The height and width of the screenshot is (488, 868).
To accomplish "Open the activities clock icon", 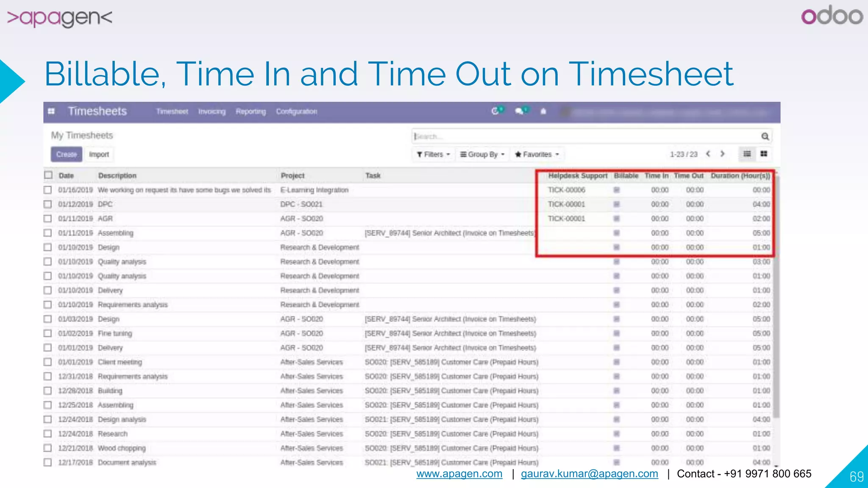I will 495,111.
